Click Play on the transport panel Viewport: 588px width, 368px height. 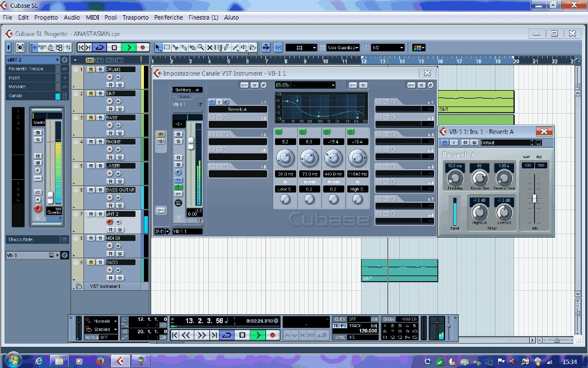click(x=258, y=336)
